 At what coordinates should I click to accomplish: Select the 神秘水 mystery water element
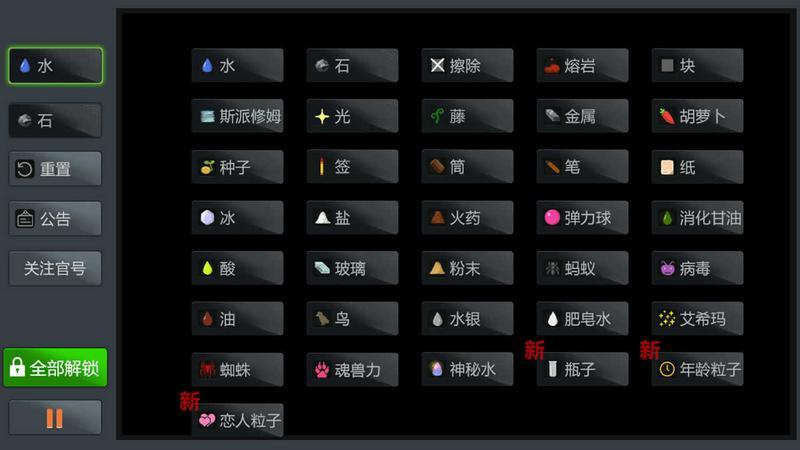coord(467,369)
